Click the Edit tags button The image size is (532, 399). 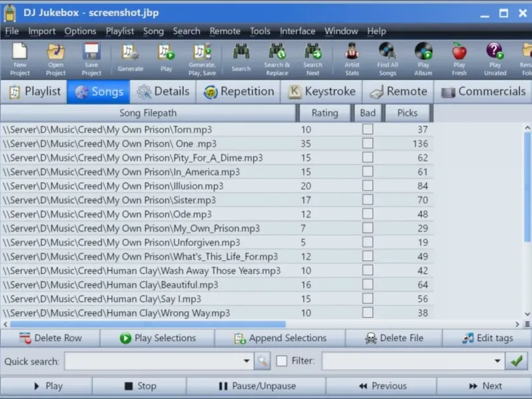pos(487,338)
